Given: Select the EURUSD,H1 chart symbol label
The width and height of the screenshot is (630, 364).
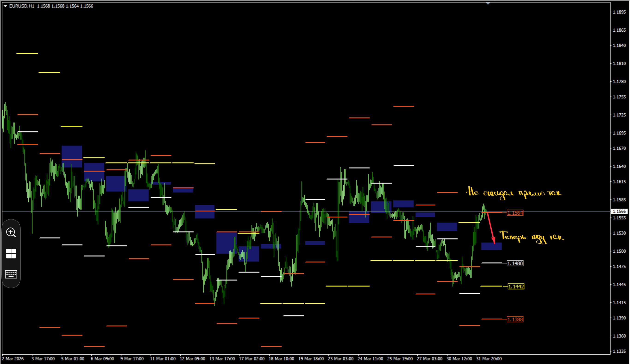Looking at the screenshot, I should pos(21,6).
